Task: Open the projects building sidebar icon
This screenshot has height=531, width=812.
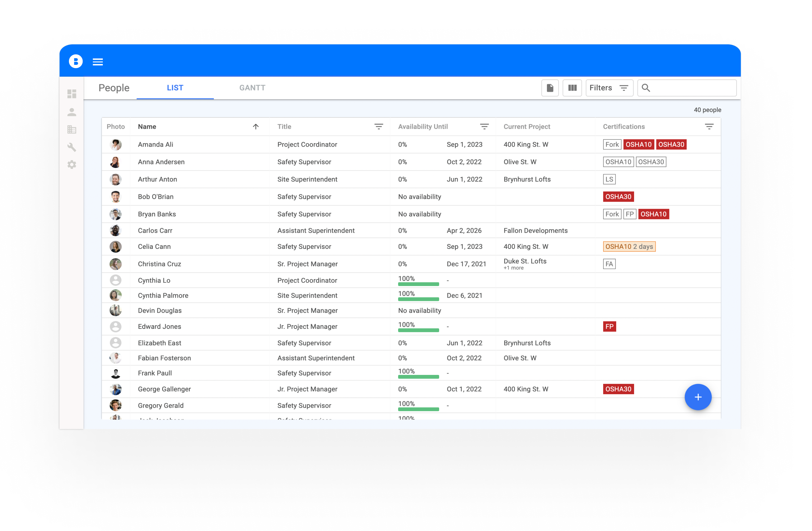Action: coord(72,129)
